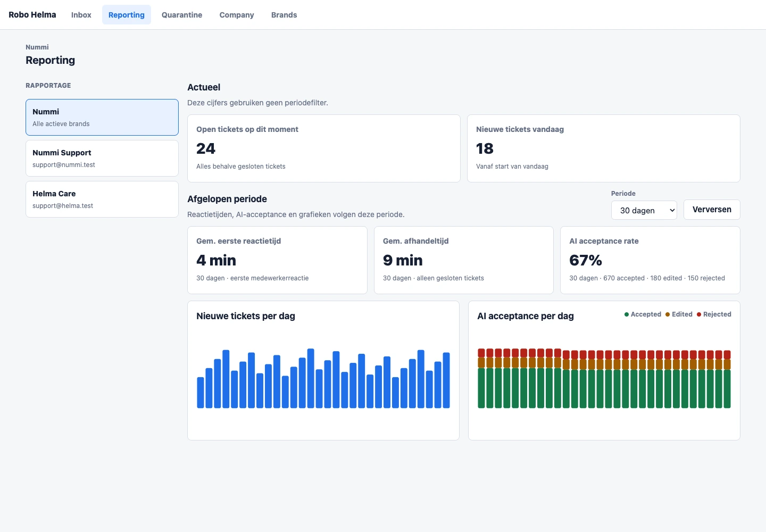The image size is (766, 532).
Task: Click the Actueel section heading
Action: tap(204, 87)
